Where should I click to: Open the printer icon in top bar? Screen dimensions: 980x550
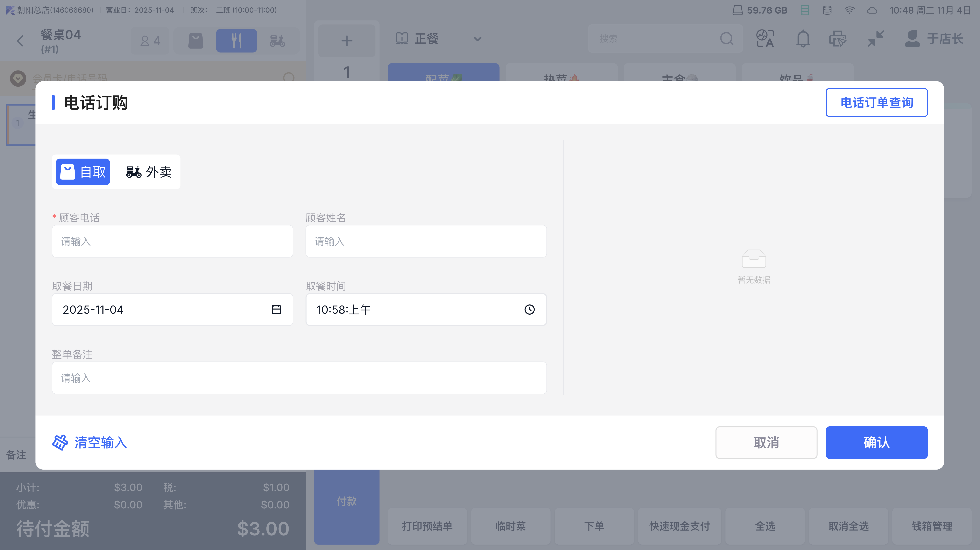click(x=837, y=39)
